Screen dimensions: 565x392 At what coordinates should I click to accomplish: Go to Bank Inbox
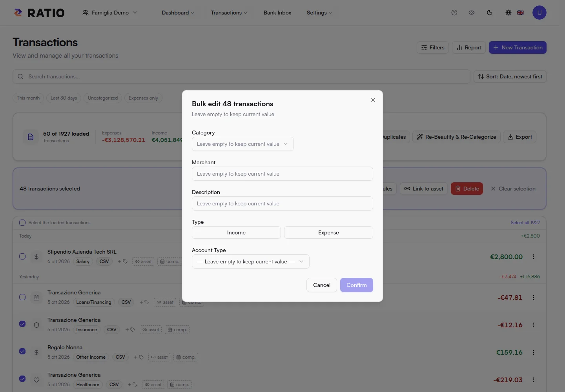(x=277, y=13)
